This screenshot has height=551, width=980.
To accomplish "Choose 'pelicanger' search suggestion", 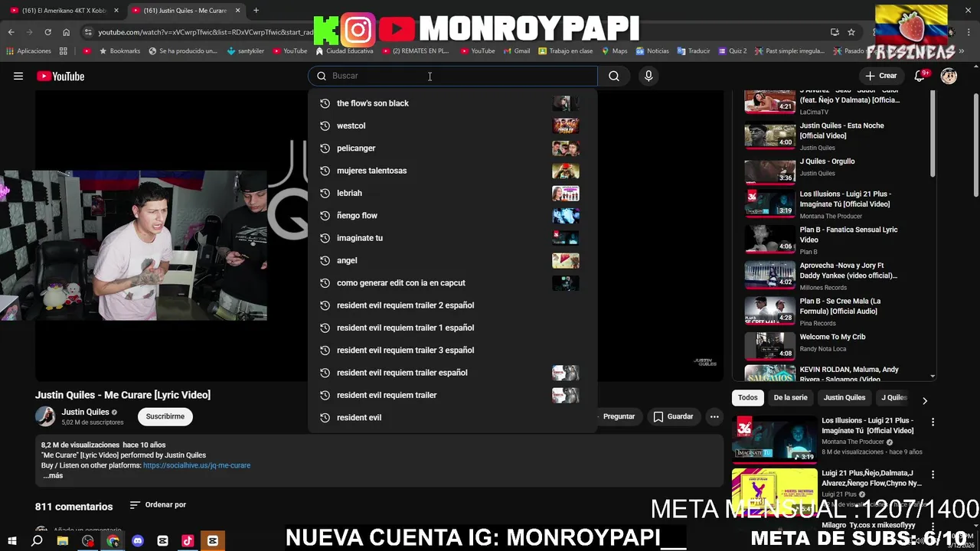I will [452, 148].
